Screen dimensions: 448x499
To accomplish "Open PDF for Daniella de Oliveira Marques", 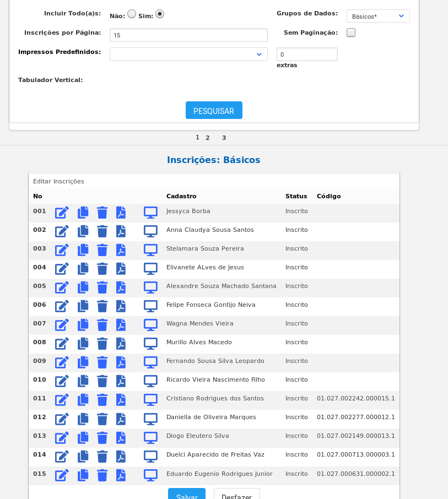I will [121, 419].
